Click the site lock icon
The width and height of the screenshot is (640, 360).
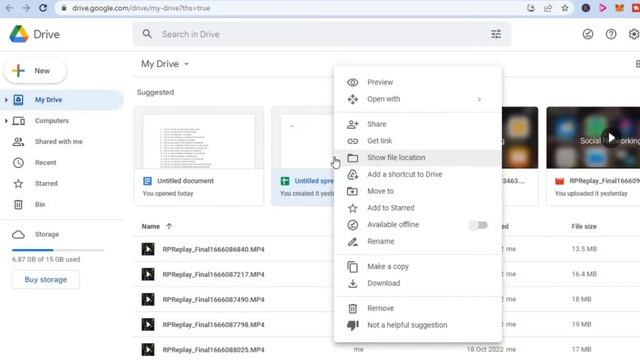tap(64, 8)
